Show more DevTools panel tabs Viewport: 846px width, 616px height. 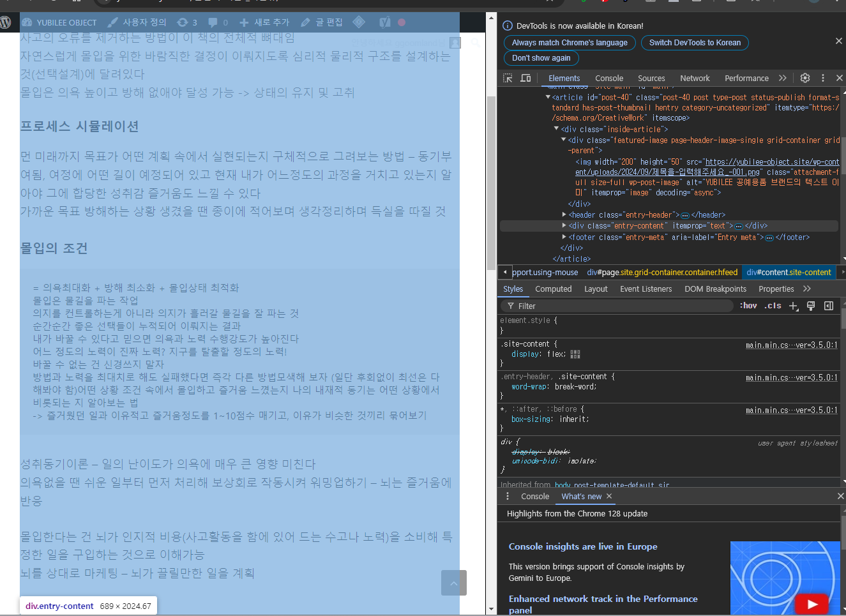click(x=783, y=78)
